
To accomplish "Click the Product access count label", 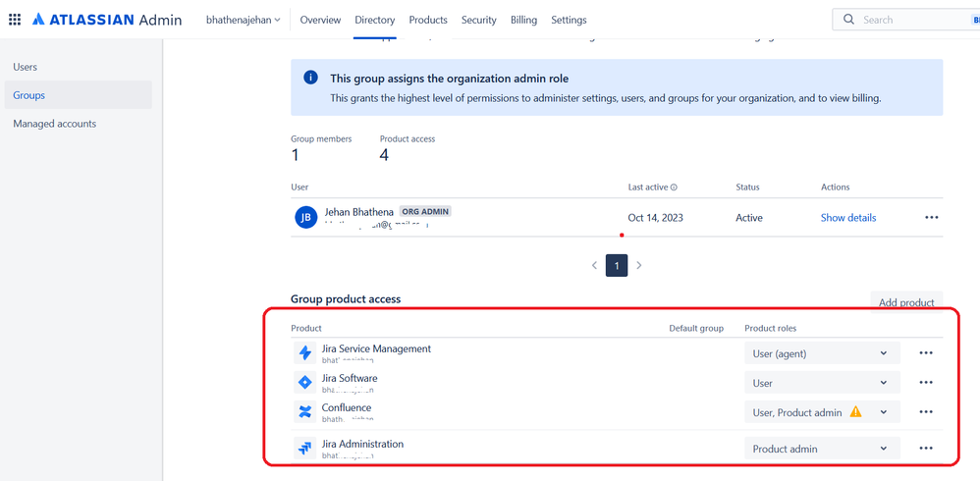I will [408, 138].
